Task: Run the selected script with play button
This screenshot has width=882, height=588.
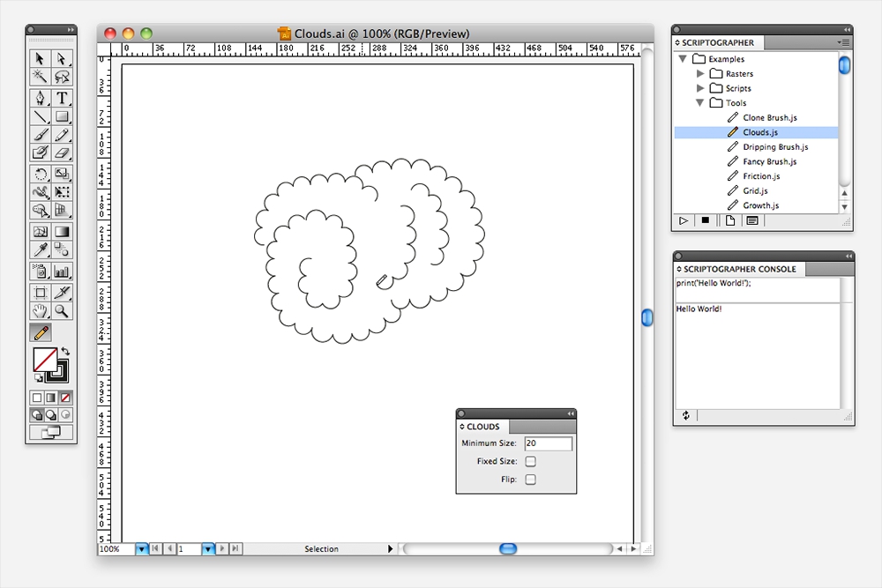Action: pos(684,221)
